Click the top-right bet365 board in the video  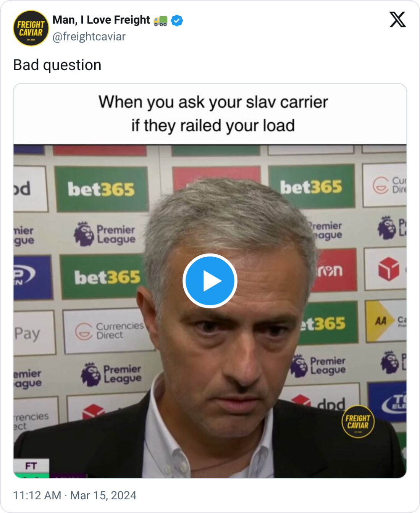[x=311, y=187]
